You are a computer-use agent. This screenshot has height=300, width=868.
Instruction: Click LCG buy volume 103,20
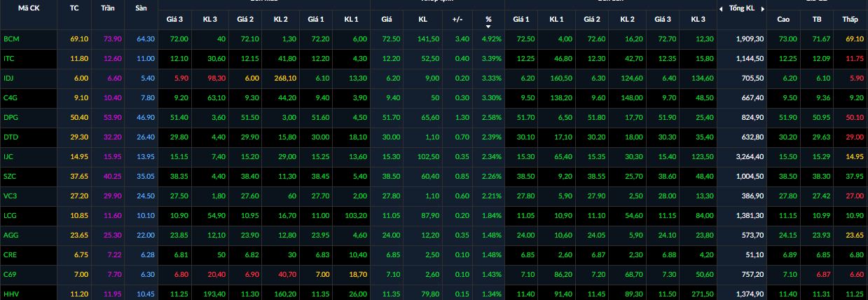[356, 215]
